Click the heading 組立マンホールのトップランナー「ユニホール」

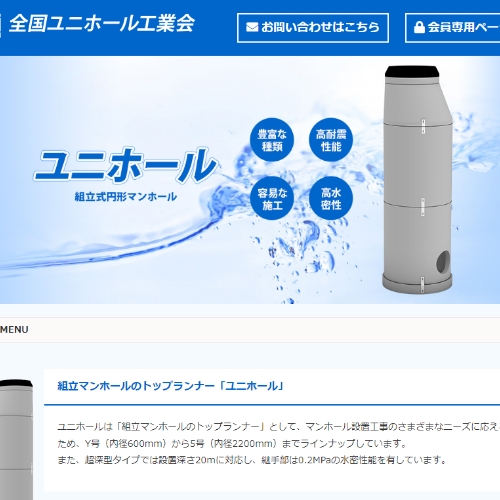(x=170, y=386)
